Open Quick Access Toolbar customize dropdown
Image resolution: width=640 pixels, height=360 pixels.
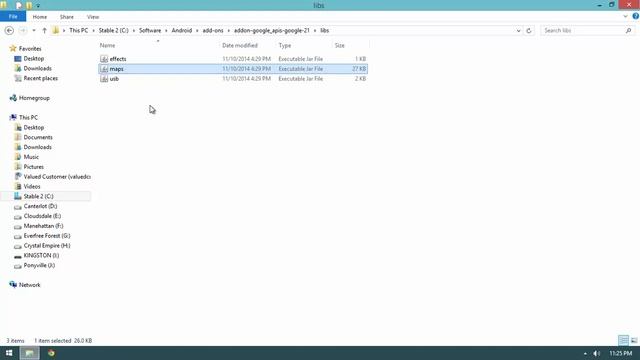(x=38, y=6)
